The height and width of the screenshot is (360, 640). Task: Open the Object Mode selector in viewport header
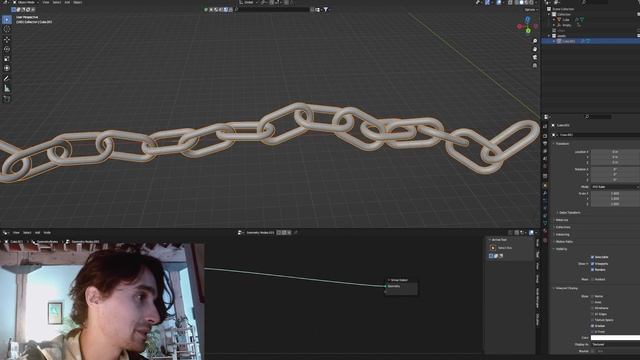[x=26, y=2]
